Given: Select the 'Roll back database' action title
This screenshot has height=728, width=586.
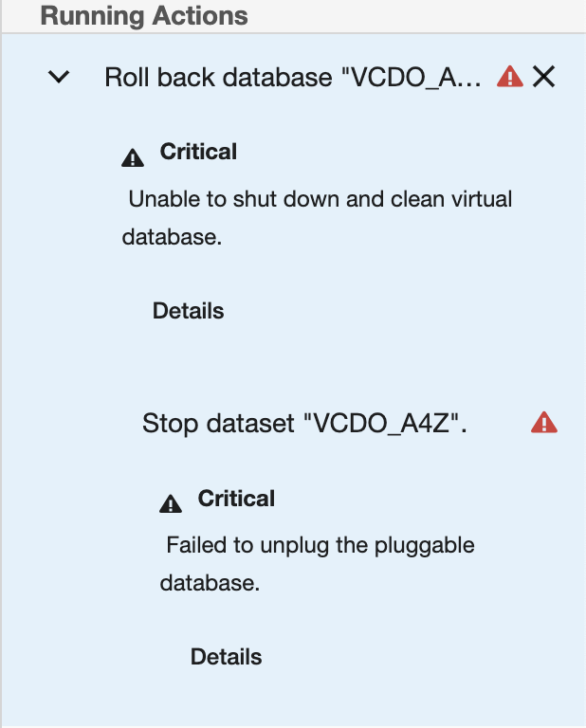Looking at the screenshot, I should coord(294,78).
